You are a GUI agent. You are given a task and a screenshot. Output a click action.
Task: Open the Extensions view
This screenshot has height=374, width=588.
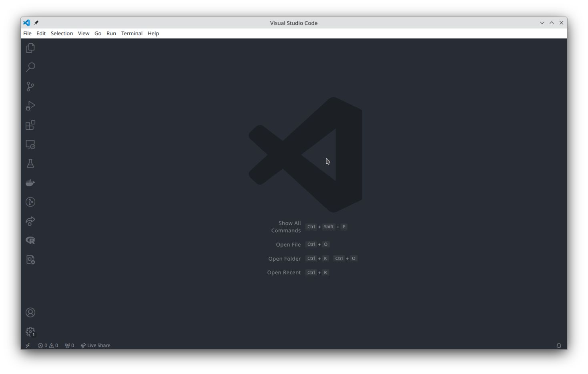[30, 125]
